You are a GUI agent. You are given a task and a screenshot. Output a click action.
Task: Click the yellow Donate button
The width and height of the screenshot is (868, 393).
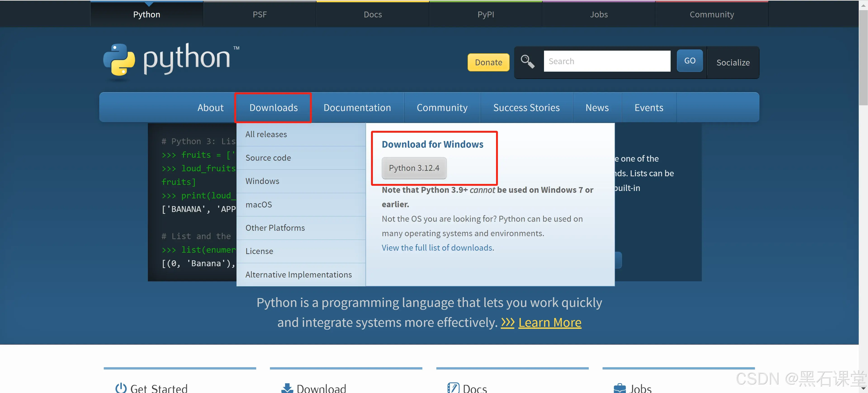[488, 62]
